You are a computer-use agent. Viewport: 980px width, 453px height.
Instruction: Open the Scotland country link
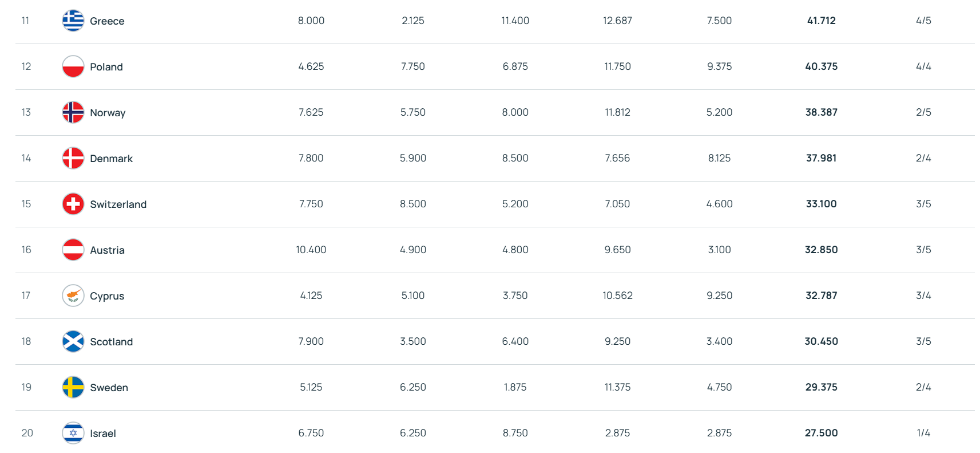[111, 342]
